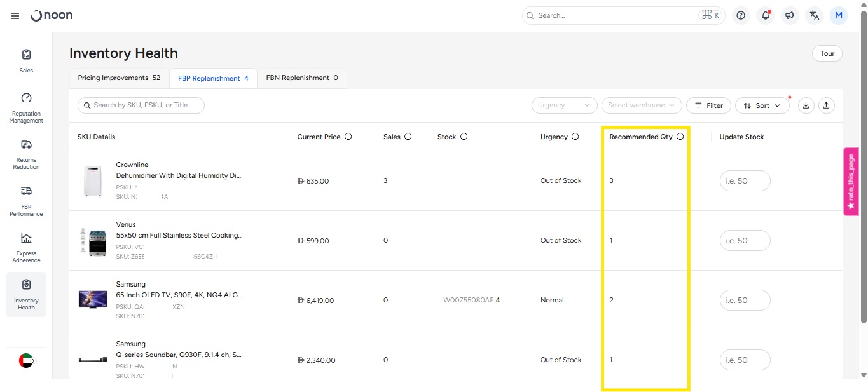Click the announcements megaphone icon
The width and height of the screenshot is (868, 392).
point(790,16)
